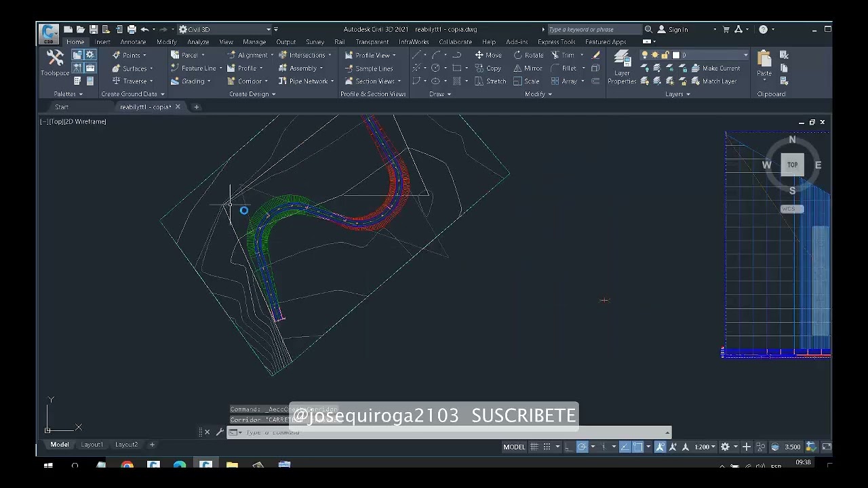Open the Annotate ribbon tab
Viewport: 868px width, 488px height.
(x=133, y=42)
